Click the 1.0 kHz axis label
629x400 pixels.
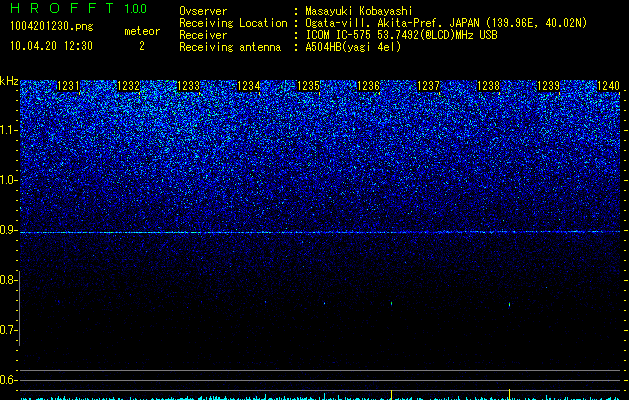point(9,180)
